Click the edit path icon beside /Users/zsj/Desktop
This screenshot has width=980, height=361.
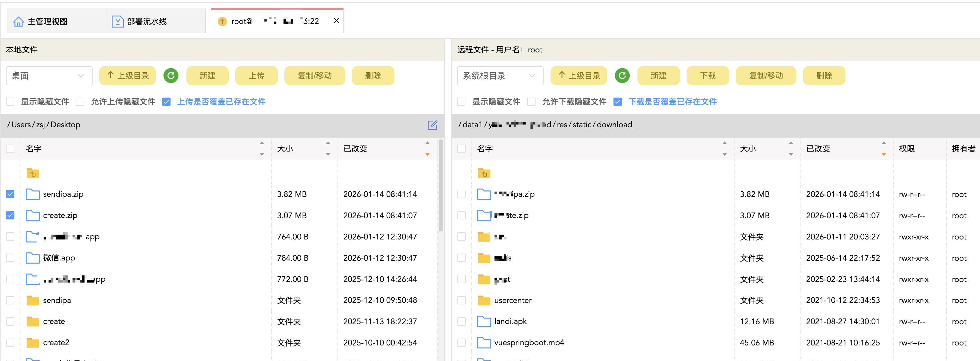tap(432, 125)
